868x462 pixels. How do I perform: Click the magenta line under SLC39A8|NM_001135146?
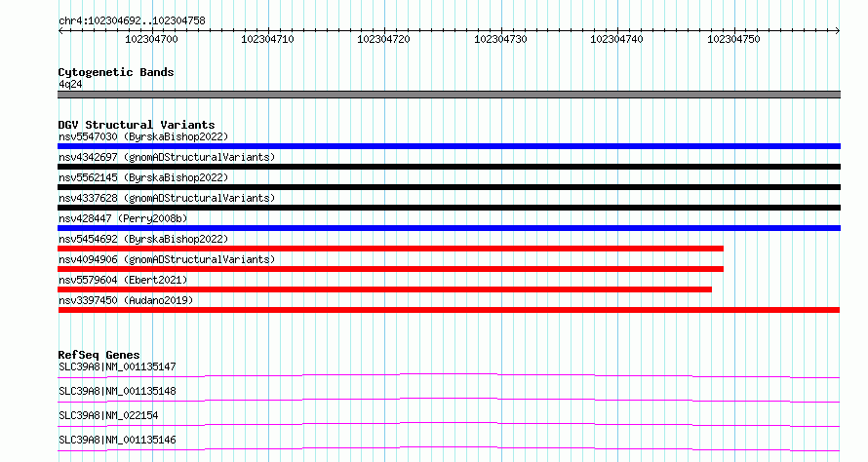(449, 448)
